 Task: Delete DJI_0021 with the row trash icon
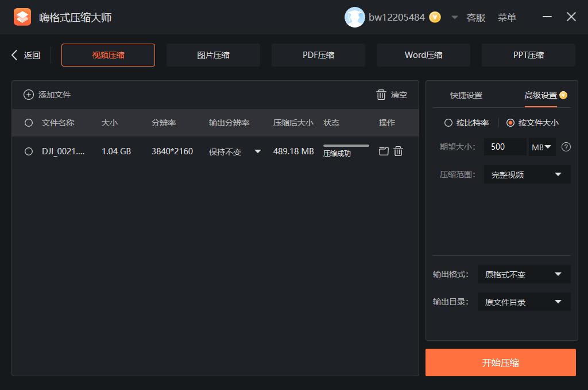pyautogui.click(x=398, y=151)
